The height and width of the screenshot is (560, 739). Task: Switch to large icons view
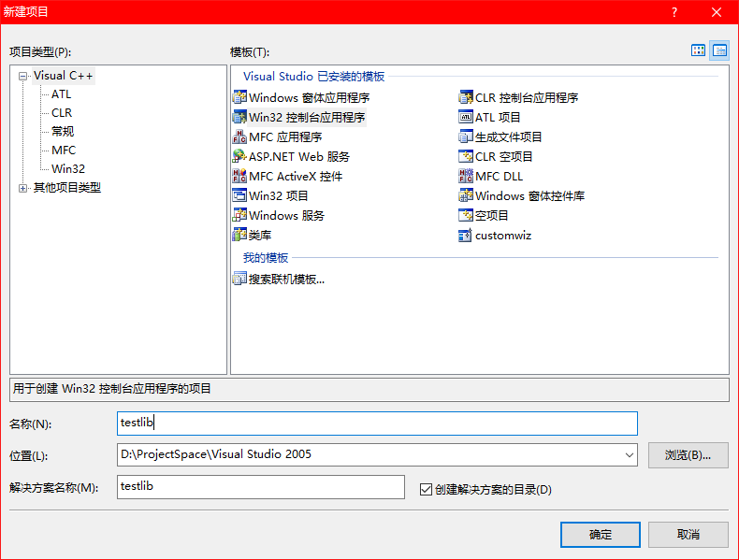(x=698, y=50)
